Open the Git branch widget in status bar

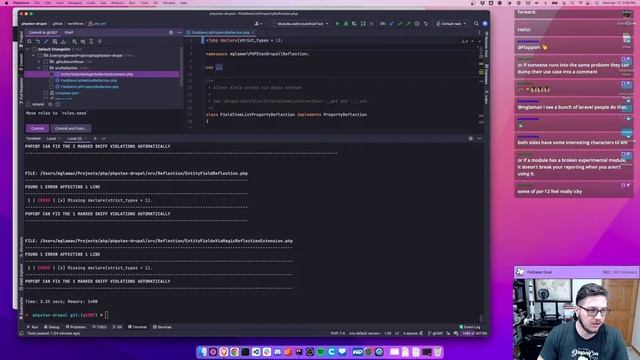coord(435,333)
